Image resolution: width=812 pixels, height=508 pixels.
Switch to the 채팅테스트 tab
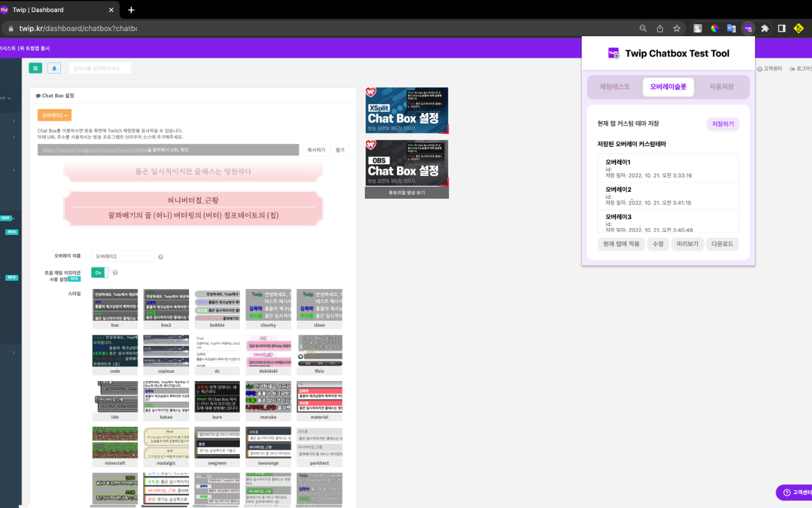(615, 87)
